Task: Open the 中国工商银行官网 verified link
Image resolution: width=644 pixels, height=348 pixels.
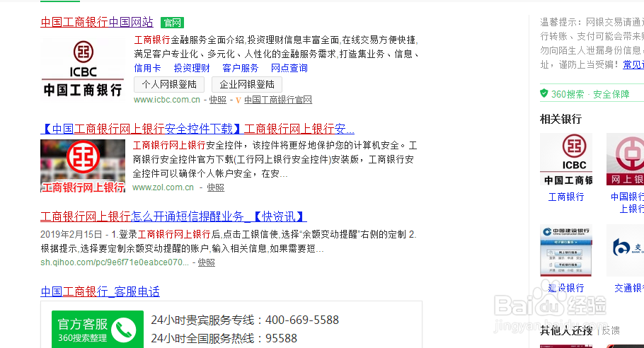Action: click(278, 100)
